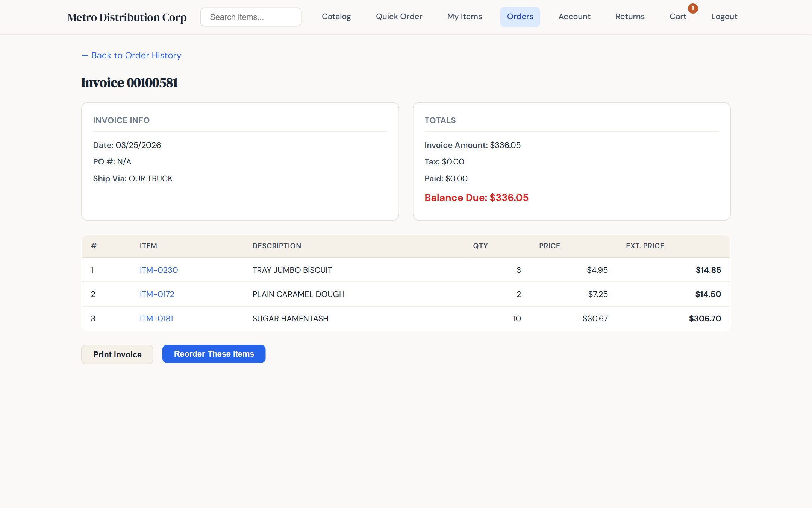Image resolution: width=812 pixels, height=508 pixels.
Task: Open the Quick Order page
Action: pyautogui.click(x=399, y=17)
